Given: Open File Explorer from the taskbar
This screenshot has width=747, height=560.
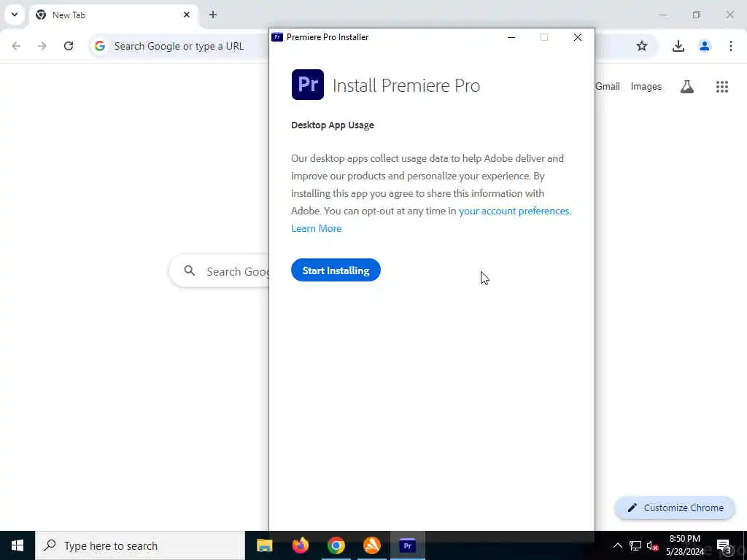Looking at the screenshot, I should [264, 545].
